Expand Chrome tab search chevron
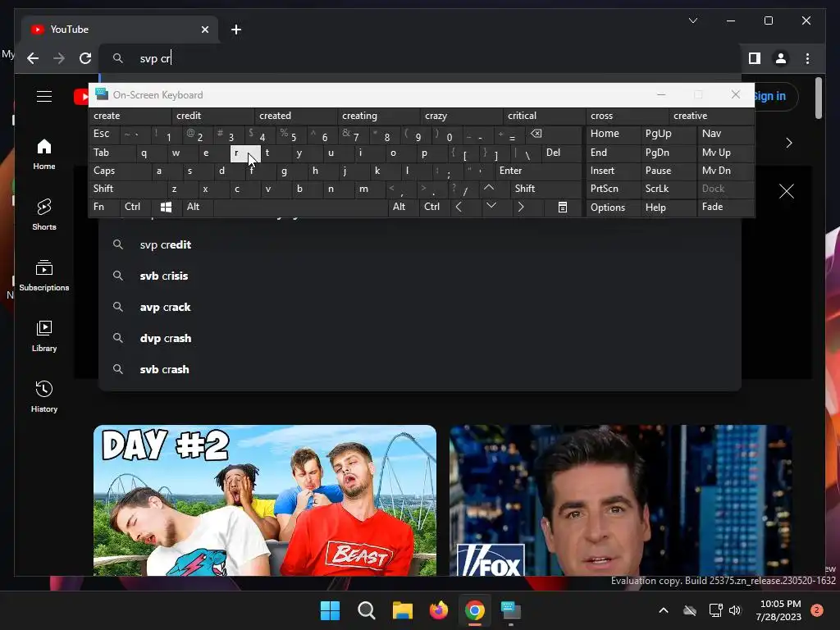 click(692, 21)
